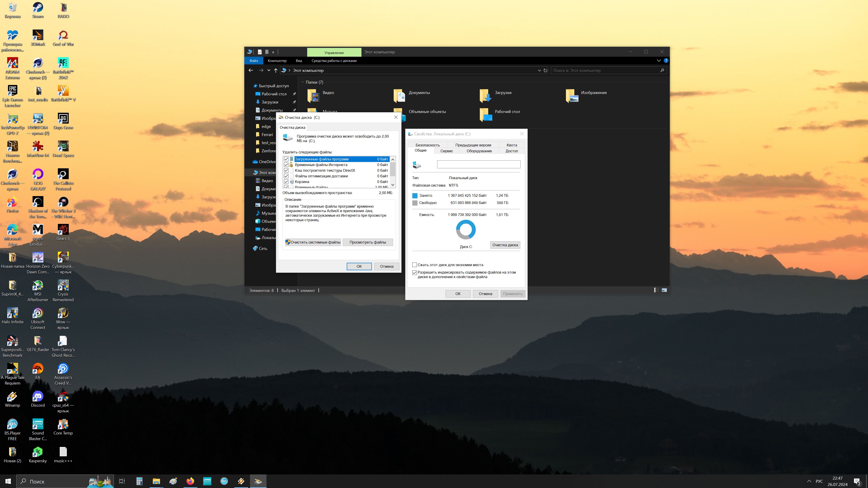868x488 pixels.
Task: Click the Explorer help question icon
Action: click(x=666, y=61)
